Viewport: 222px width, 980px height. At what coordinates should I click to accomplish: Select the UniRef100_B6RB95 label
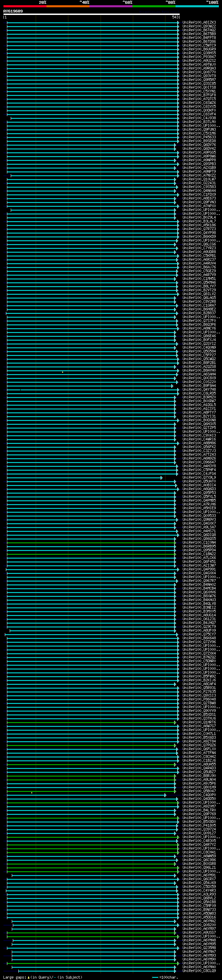(199, 546)
